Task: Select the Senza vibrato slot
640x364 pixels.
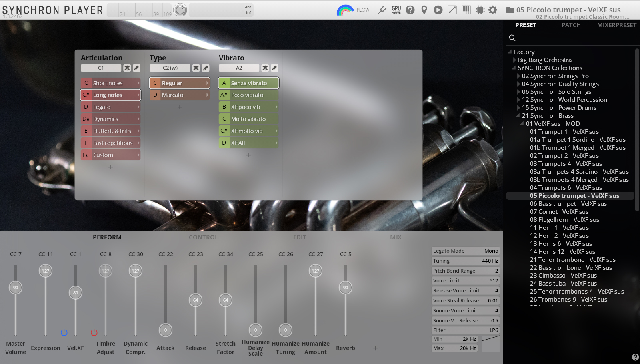Action: (x=248, y=83)
